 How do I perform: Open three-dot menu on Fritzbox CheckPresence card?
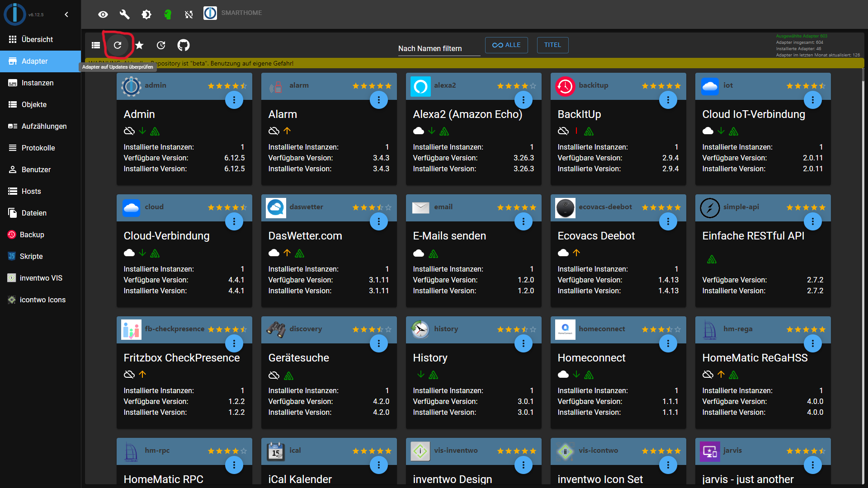click(234, 343)
